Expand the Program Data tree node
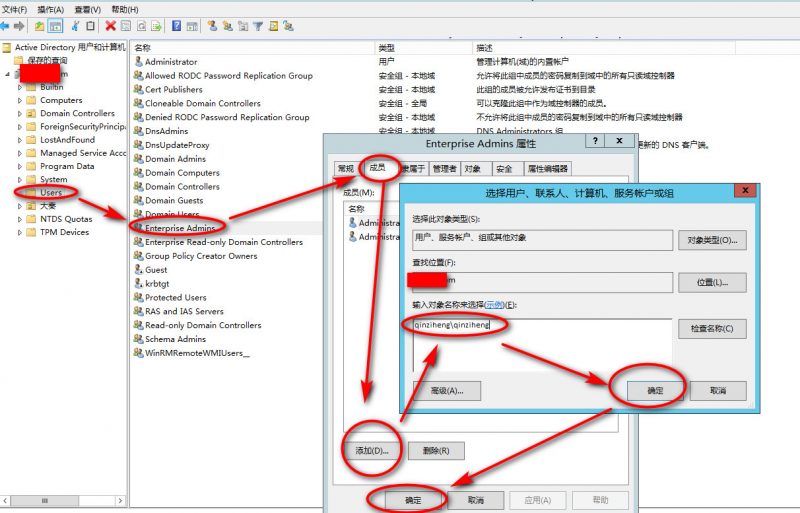This screenshot has height=513, width=800. point(20,166)
